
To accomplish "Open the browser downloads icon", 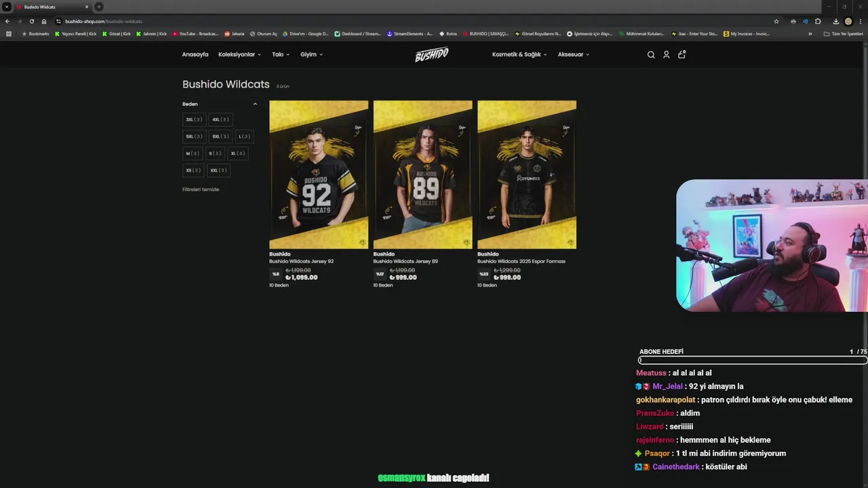I will 836,21.
